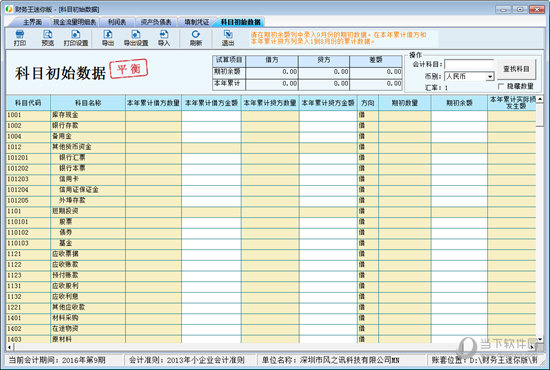Select the 科目初始数据 tab
Image resolution: width=550 pixels, height=370 pixels.
(241, 22)
